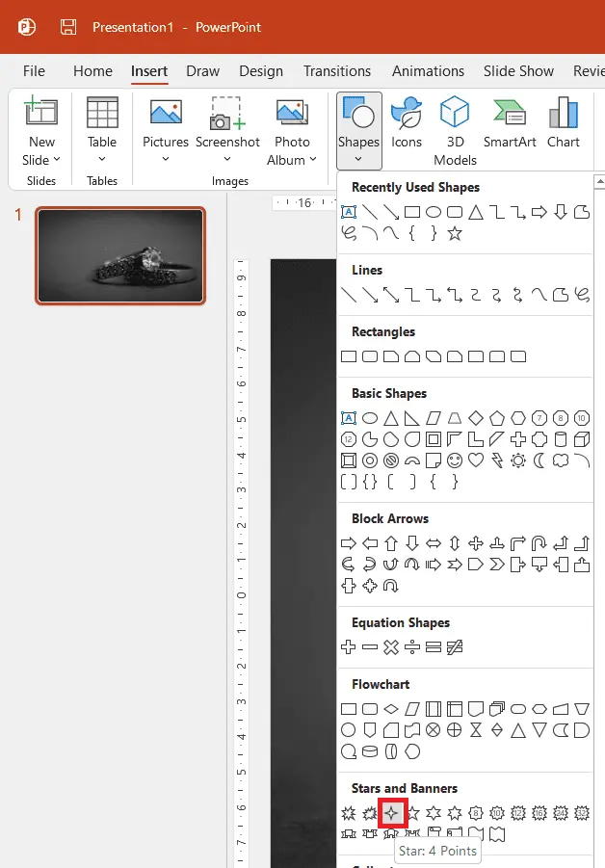This screenshot has width=605, height=868.
Task: Click shapes gallery scrollbar up arrow
Action: (x=599, y=181)
